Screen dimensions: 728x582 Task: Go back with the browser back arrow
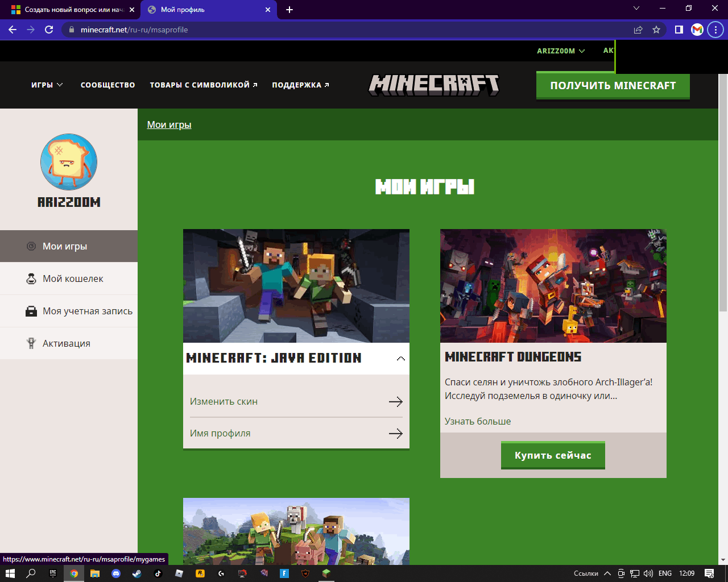(13, 30)
